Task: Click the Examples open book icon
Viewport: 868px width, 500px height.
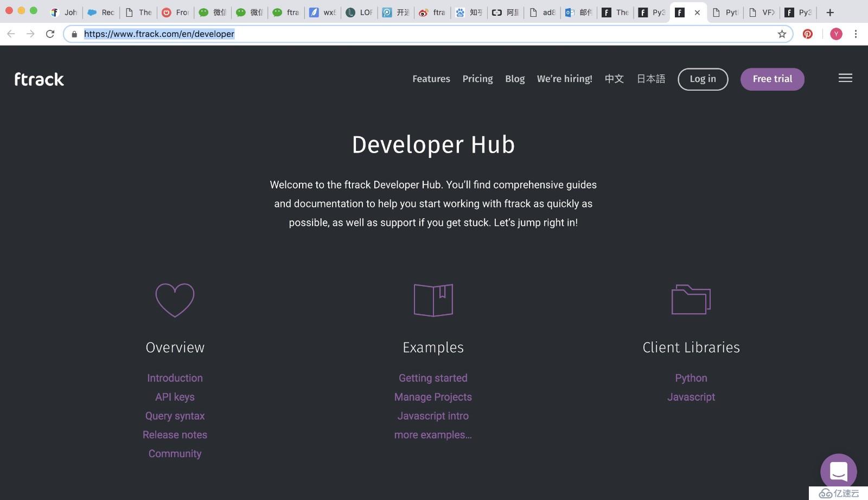Action: point(433,300)
